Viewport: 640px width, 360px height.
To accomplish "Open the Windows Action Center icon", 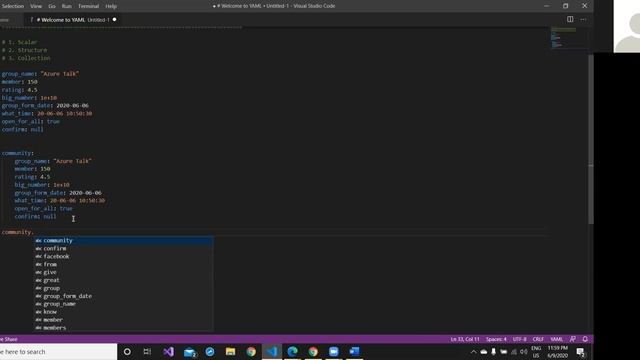I will click(x=580, y=352).
